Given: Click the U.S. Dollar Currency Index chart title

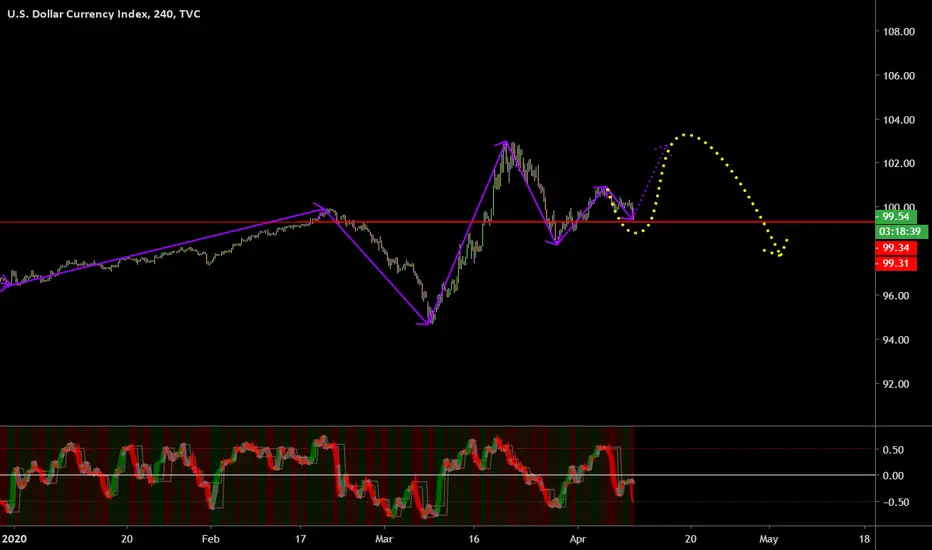Looking at the screenshot, I should pos(103,14).
